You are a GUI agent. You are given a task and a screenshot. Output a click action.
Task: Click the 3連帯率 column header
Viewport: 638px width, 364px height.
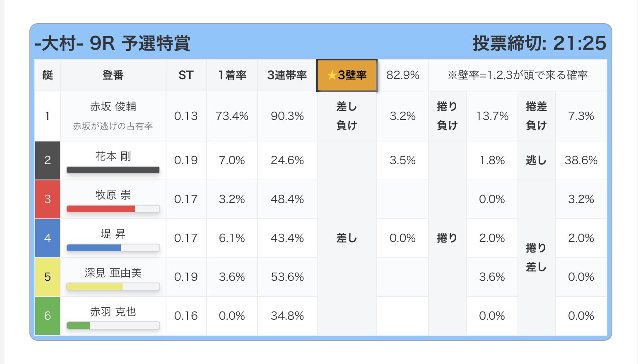click(287, 75)
